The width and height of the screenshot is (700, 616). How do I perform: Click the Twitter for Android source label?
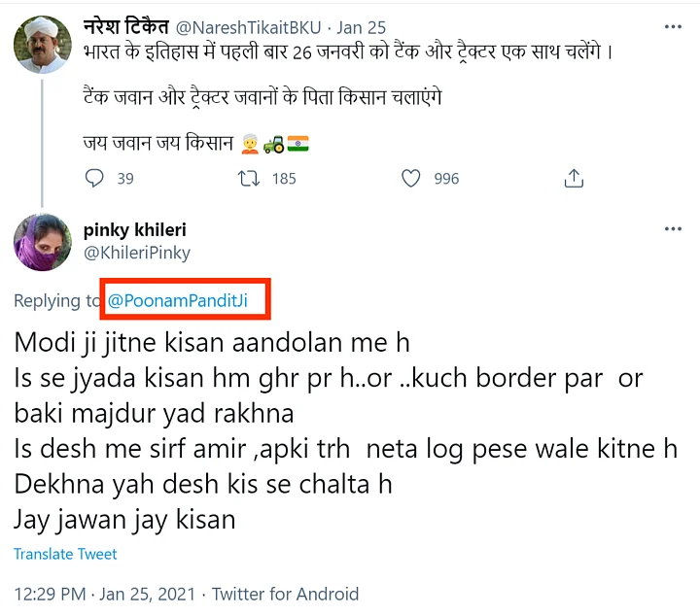(x=285, y=594)
